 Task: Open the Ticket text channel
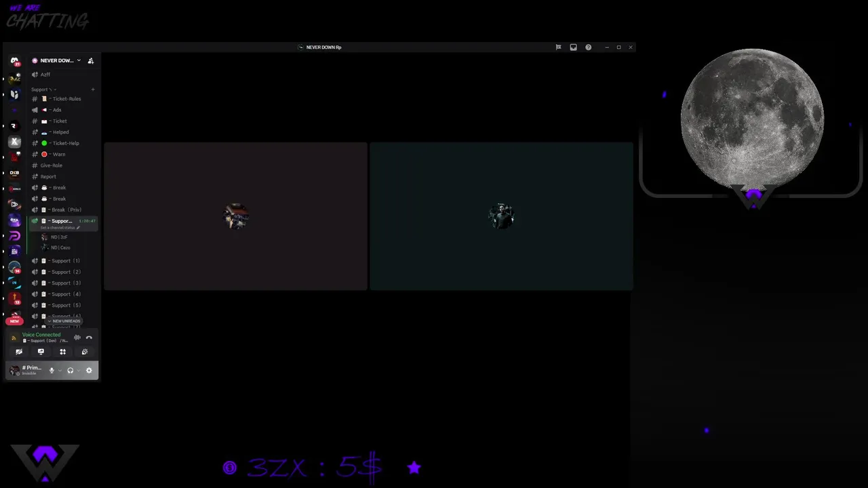click(64, 121)
